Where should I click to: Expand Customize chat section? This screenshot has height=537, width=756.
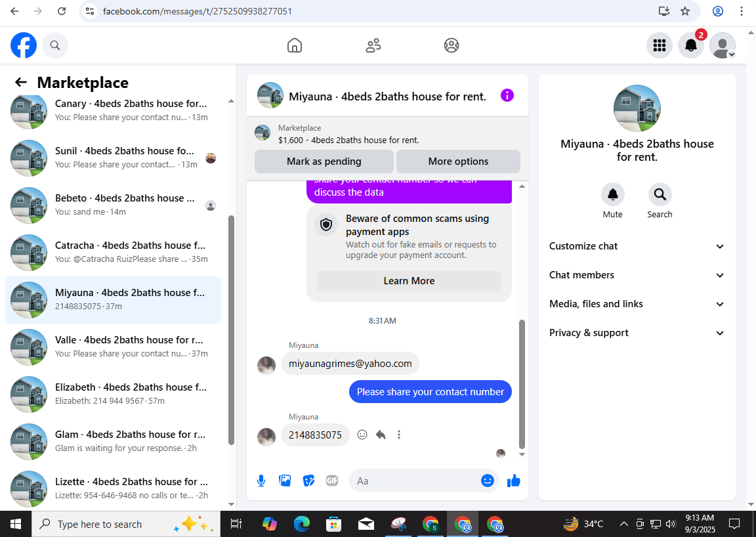coord(637,246)
